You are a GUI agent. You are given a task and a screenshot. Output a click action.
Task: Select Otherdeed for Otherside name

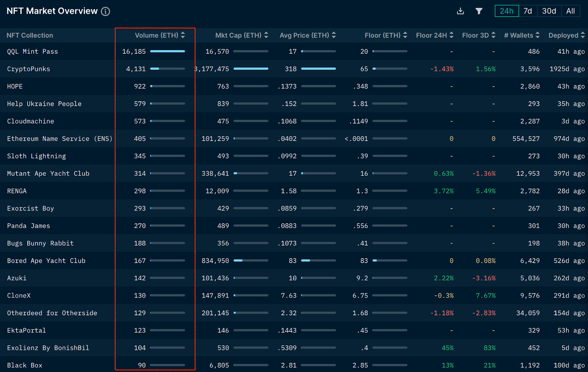pyautogui.click(x=52, y=313)
